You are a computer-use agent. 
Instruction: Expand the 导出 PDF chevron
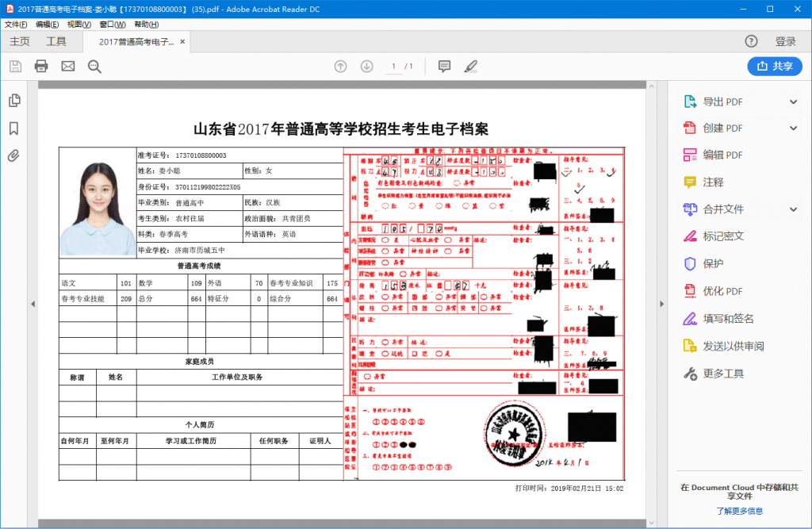click(x=793, y=102)
